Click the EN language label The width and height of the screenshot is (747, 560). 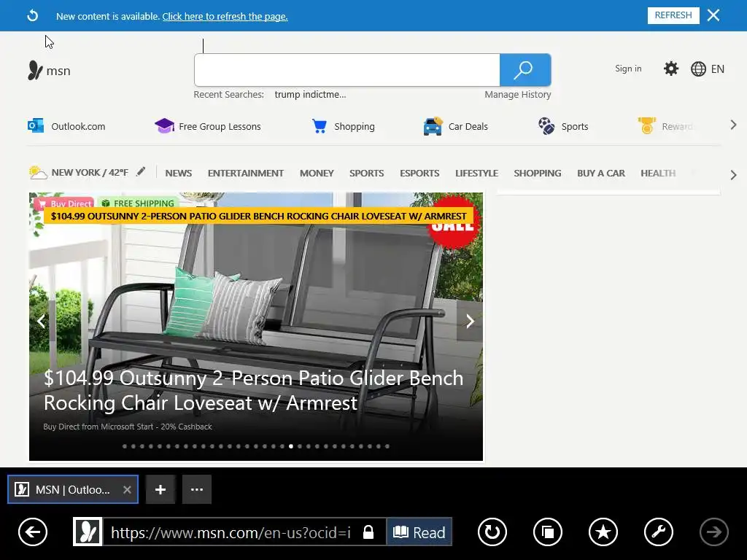(x=718, y=69)
